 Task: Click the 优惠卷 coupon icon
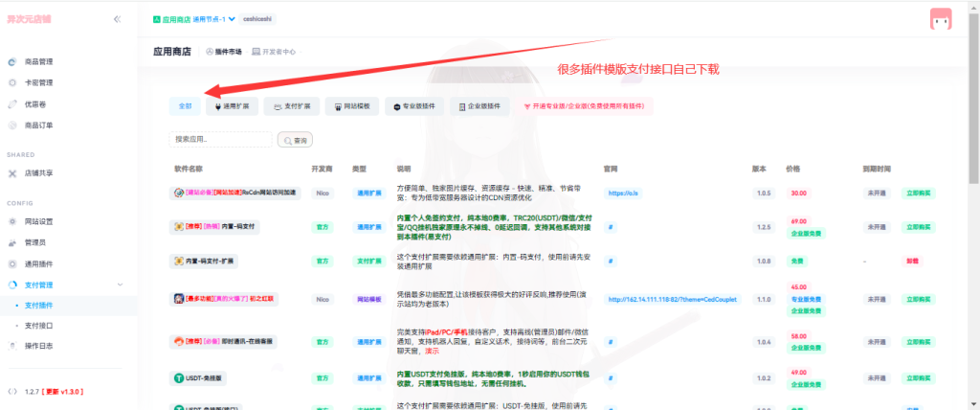point(11,103)
